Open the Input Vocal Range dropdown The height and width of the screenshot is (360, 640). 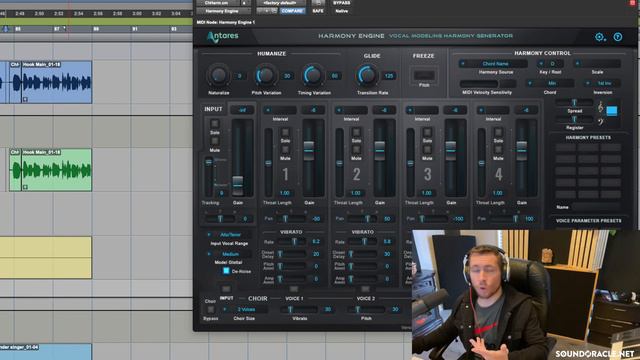(229, 235)
